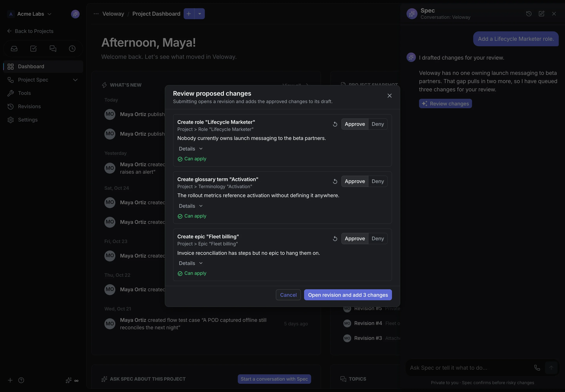Expand Details for Lifecycle Marketer role
565x392 pixels.
pos(190,149)
